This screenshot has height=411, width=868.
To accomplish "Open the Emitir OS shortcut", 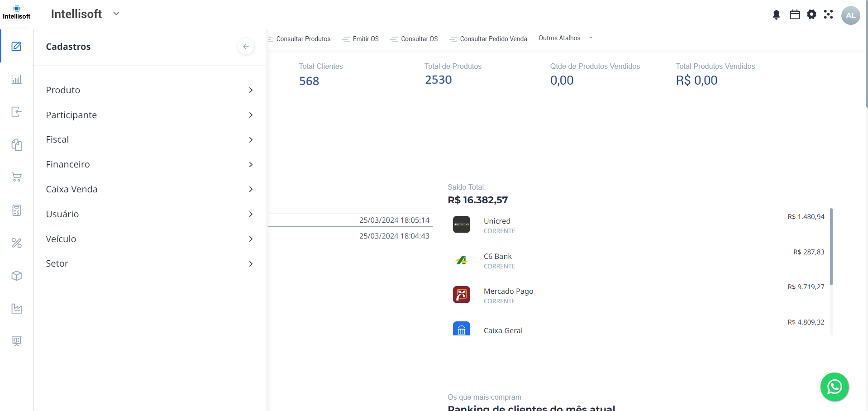I will 360,39.
